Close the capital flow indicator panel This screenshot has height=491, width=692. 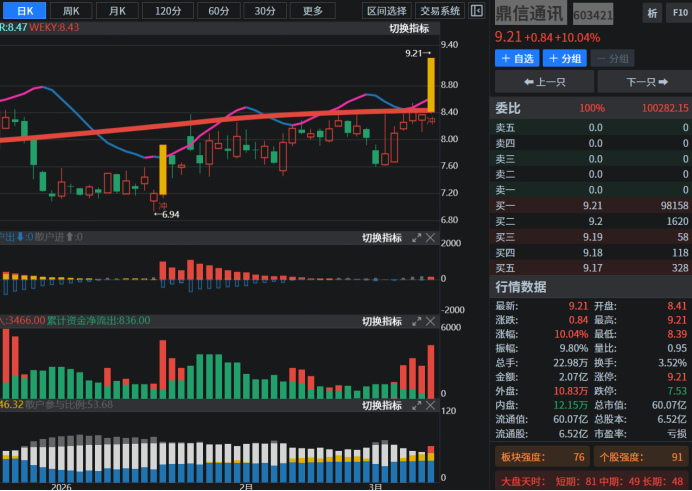point(431,322)
